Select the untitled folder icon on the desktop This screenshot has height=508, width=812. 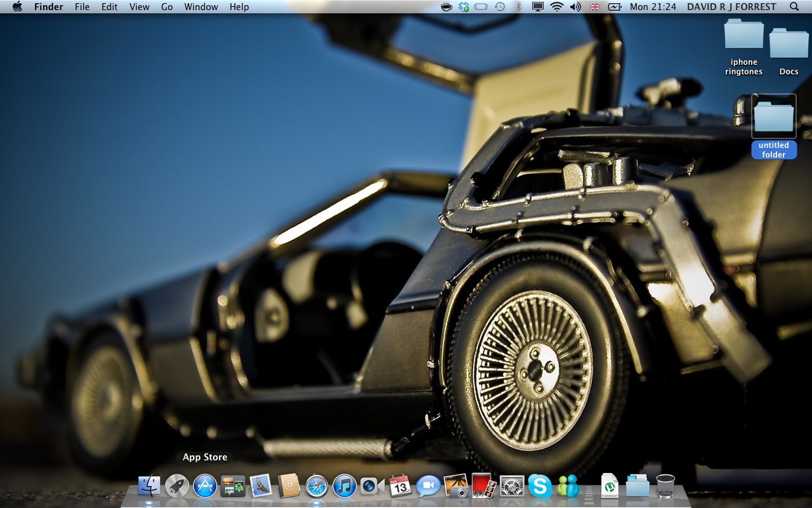point(774,116)
